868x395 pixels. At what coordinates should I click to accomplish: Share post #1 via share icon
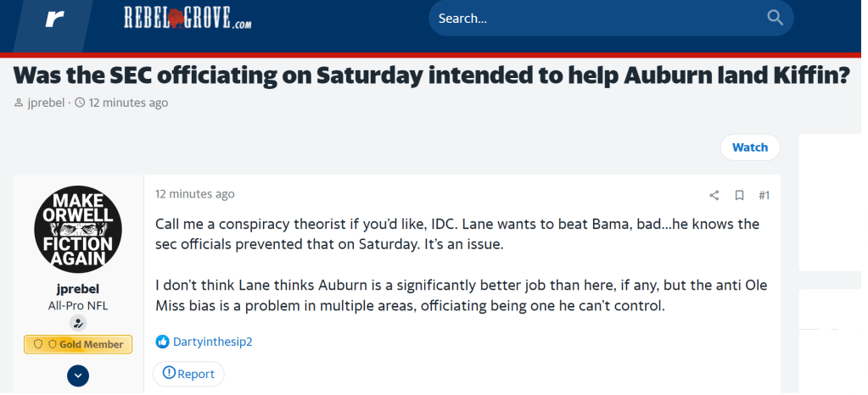click(x=714, y=196)
